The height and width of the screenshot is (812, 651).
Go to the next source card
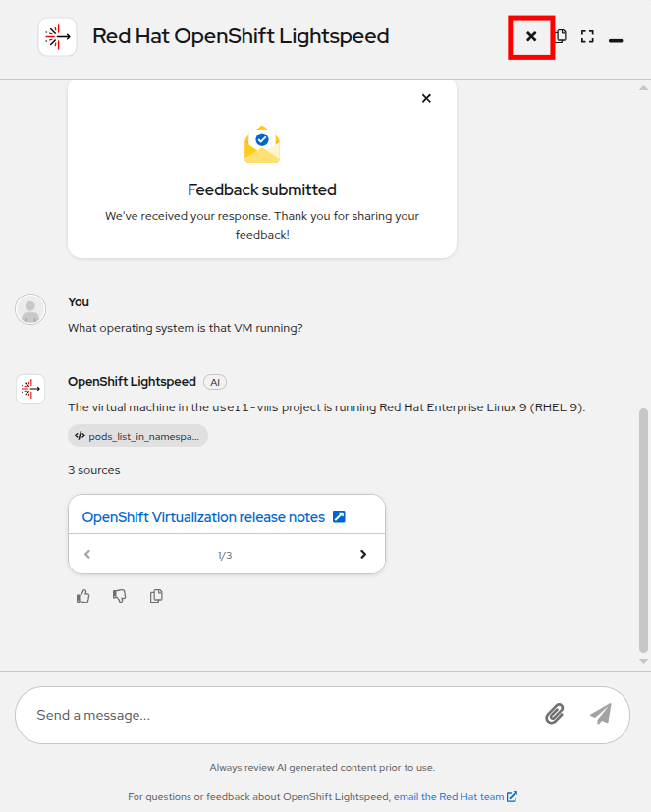[363, 555]
